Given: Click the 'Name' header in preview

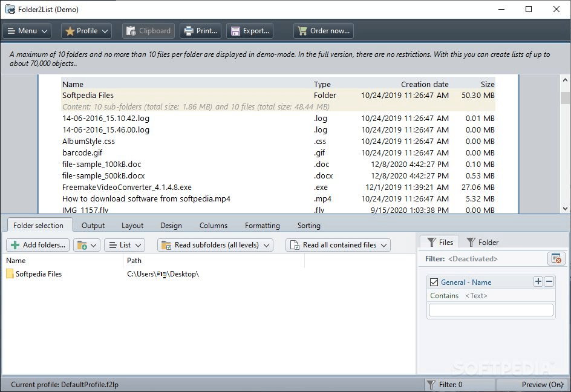Looking at the screenshot, I should coord(73,84).
